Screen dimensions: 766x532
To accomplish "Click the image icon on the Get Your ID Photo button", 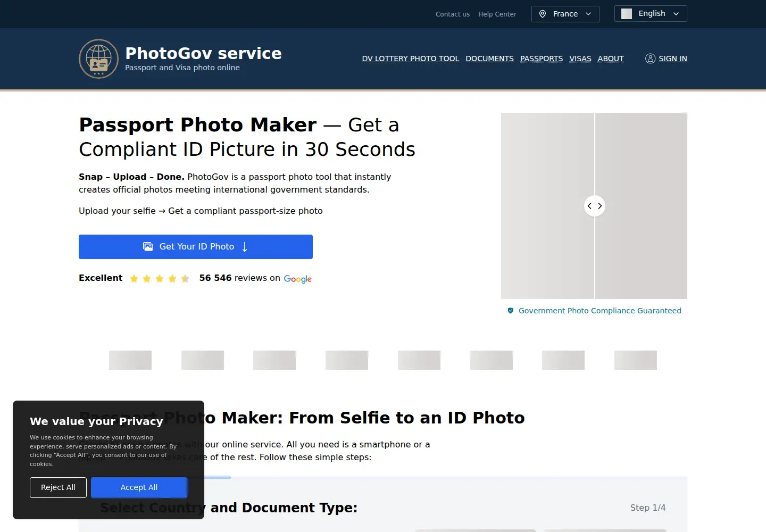I will tap(148, 247).
